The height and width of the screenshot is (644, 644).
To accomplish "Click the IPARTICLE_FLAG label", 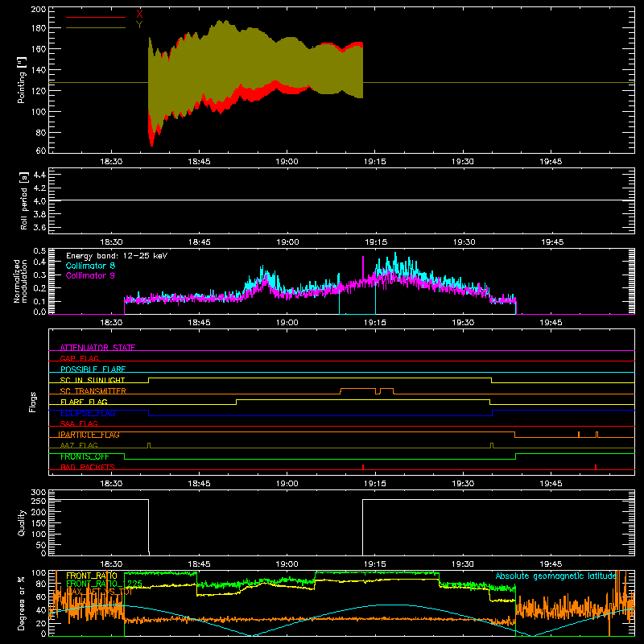I will pos(89,435).
